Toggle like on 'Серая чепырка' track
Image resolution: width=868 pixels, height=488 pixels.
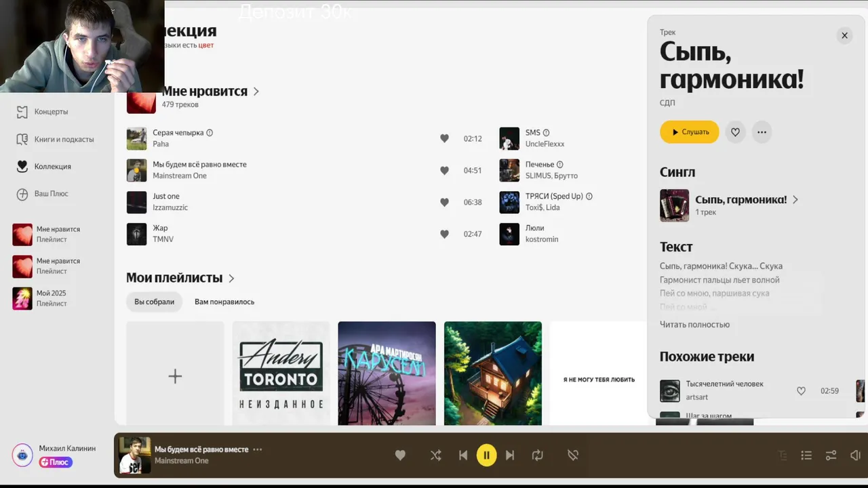tap(444, 138)
